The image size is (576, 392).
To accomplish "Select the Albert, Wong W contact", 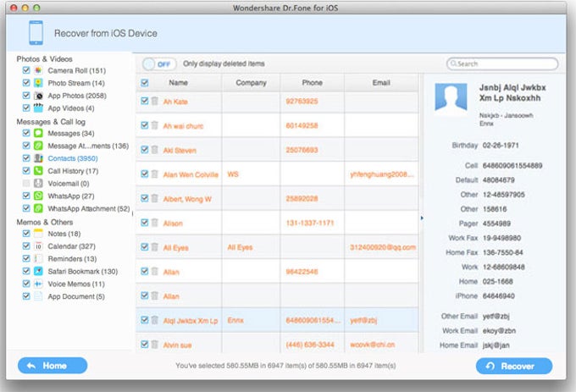I will (187, 199).
